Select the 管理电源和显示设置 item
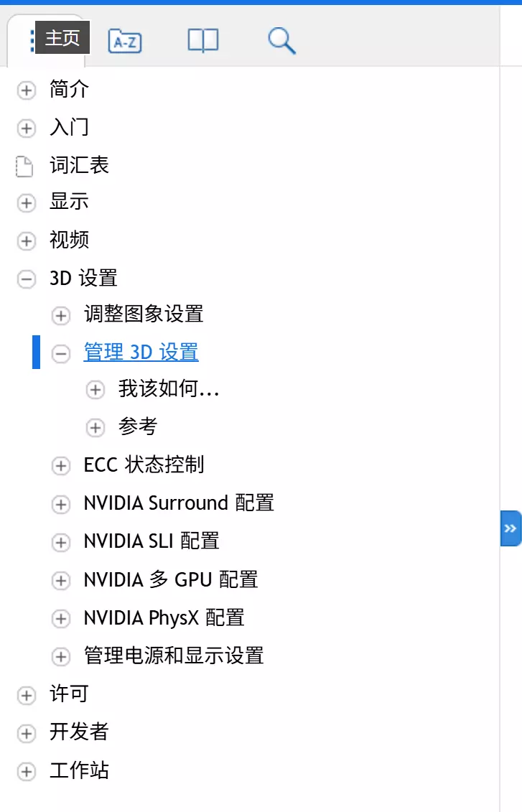Viewport: 522px width, 812px height. tap(174, 655)
